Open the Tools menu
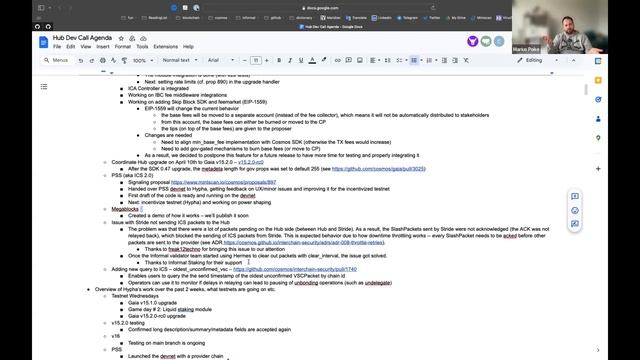Viewport: 640px width, 360px height. [142, 47]
